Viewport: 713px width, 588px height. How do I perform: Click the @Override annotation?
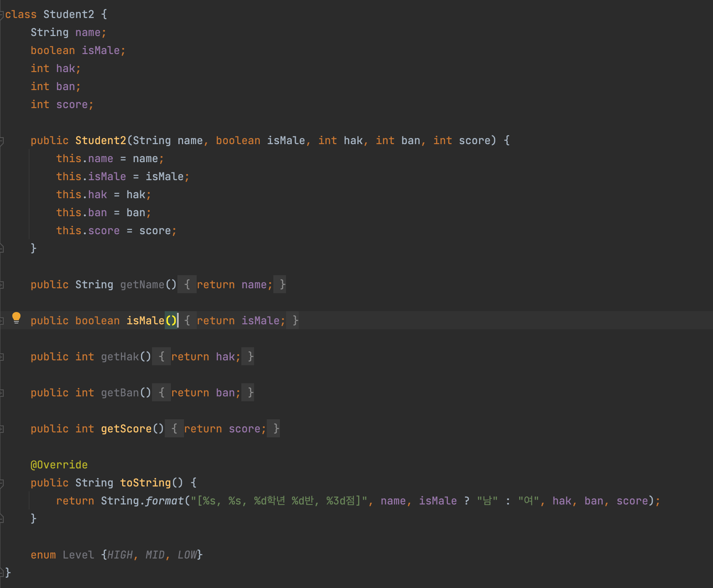point(59,465)
